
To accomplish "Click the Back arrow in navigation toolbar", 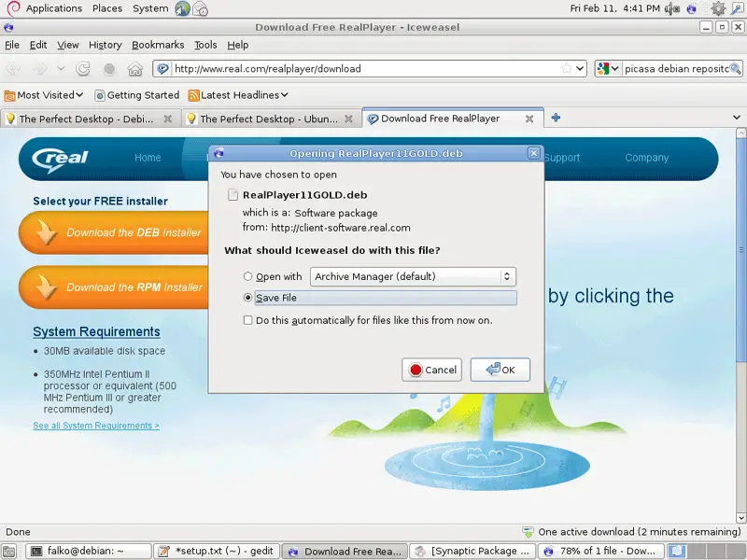I will [13, 69].
